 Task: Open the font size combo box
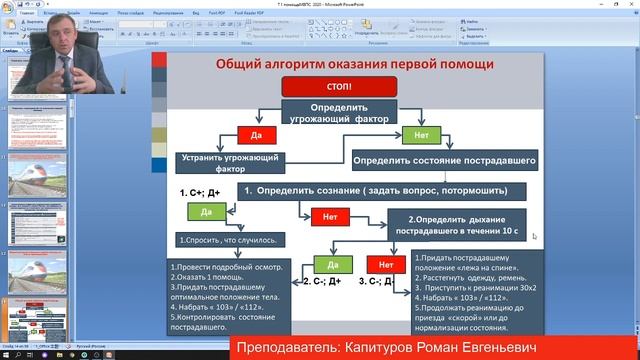click(x=160, y=24)
